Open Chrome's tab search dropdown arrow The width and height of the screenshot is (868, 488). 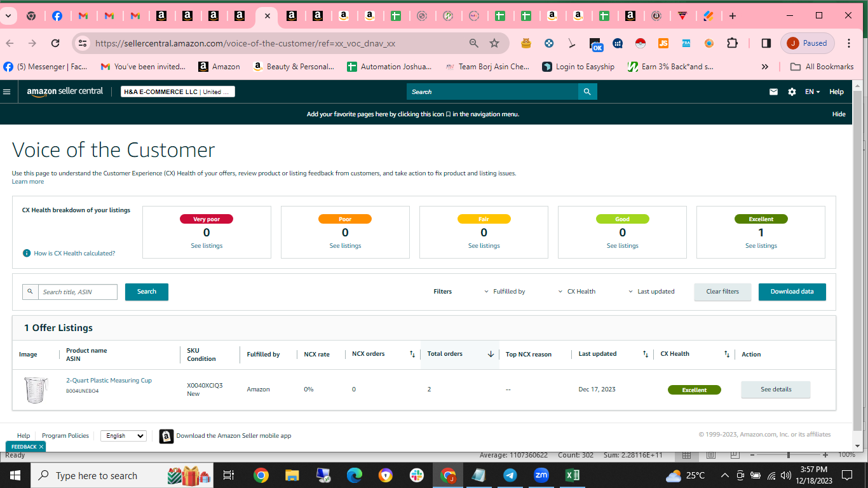[x=8, y=16]
